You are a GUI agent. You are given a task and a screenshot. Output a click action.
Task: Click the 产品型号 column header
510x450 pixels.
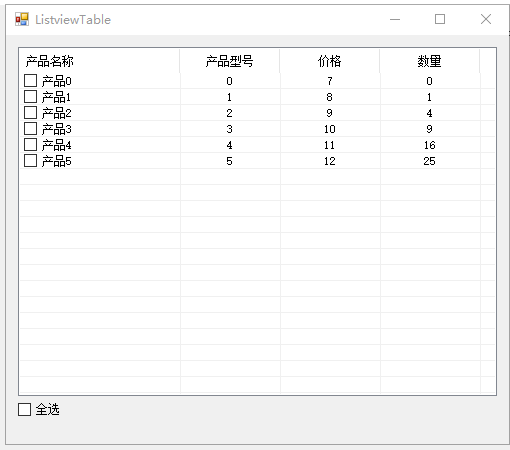click(230, 61)
